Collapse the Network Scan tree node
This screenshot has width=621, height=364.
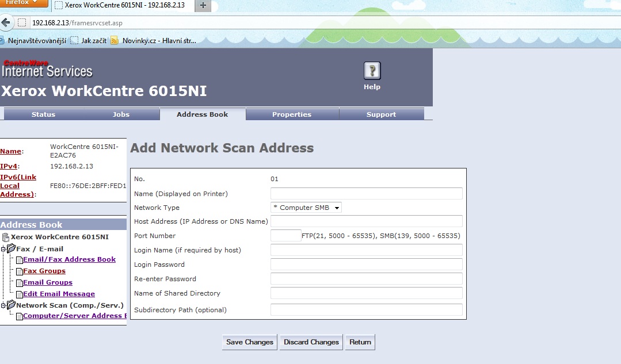pos(3,305)
